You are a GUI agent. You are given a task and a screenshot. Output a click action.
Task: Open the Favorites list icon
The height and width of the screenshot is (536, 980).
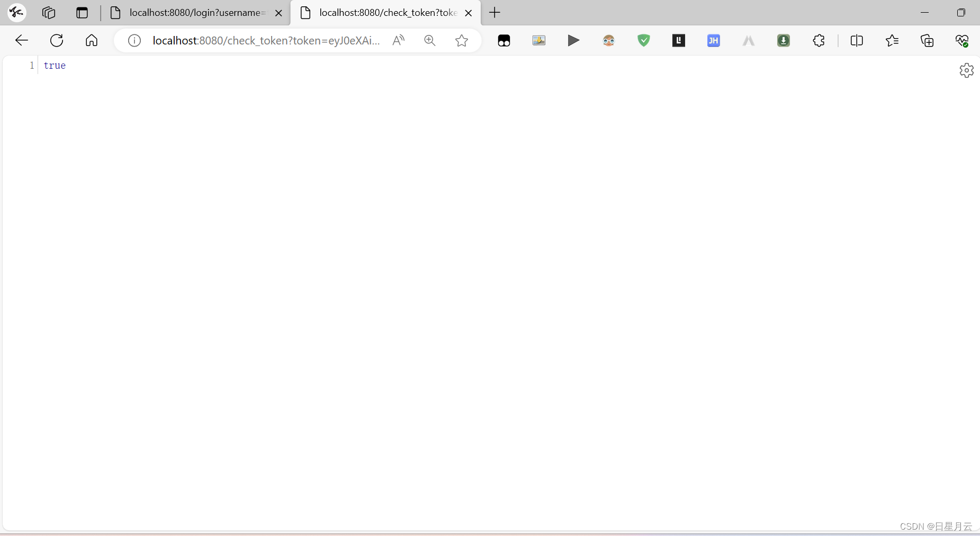tap(892, 40)
